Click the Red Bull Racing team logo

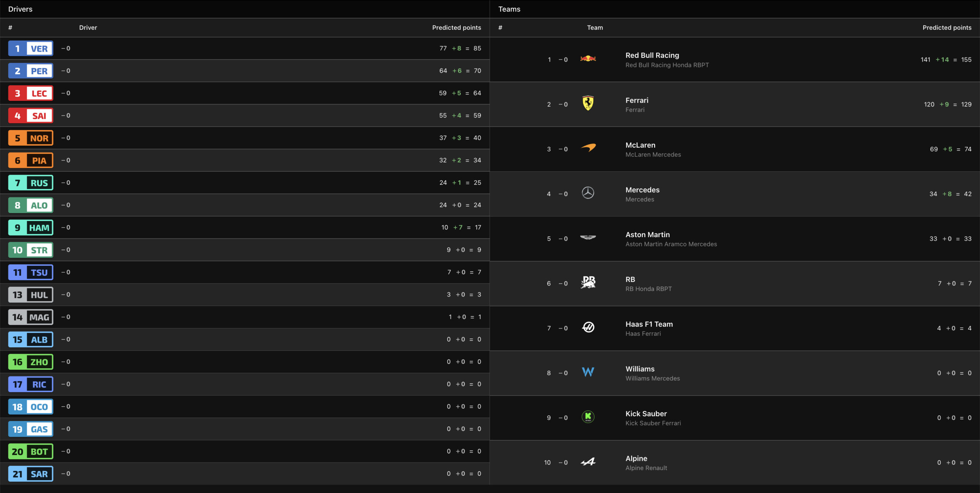click(588, 59)
